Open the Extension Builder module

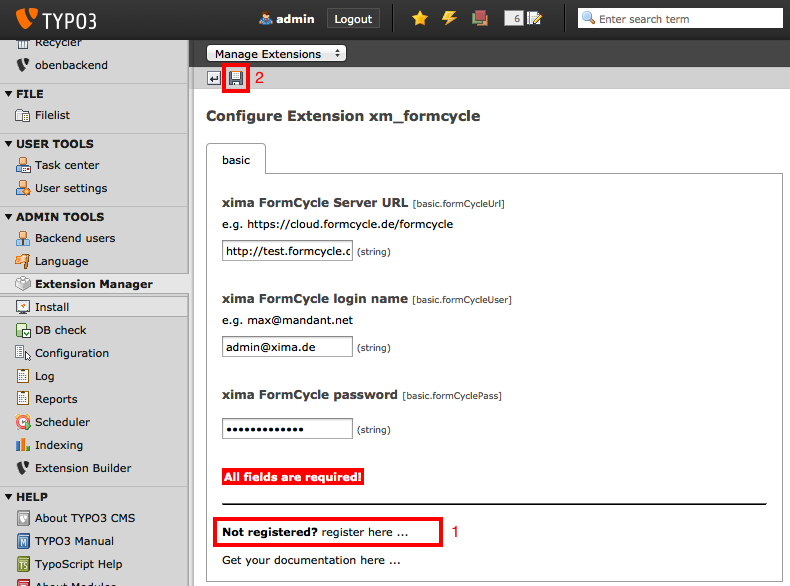tap(82, 468)
